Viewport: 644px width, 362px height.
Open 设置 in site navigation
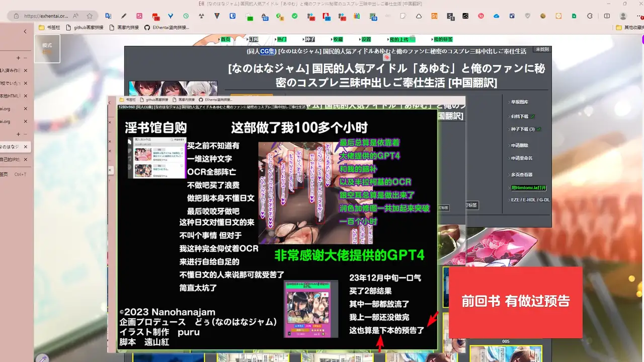coord(365,39)
